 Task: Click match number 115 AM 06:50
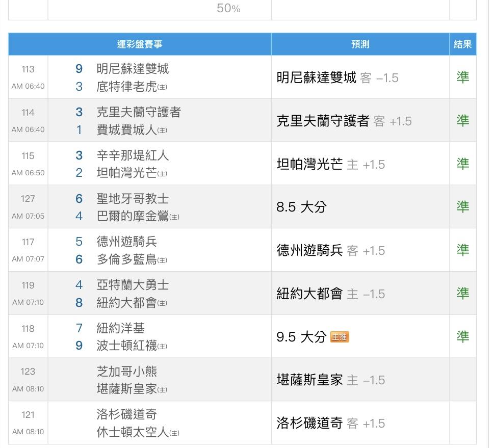click(x=28, y=164)
